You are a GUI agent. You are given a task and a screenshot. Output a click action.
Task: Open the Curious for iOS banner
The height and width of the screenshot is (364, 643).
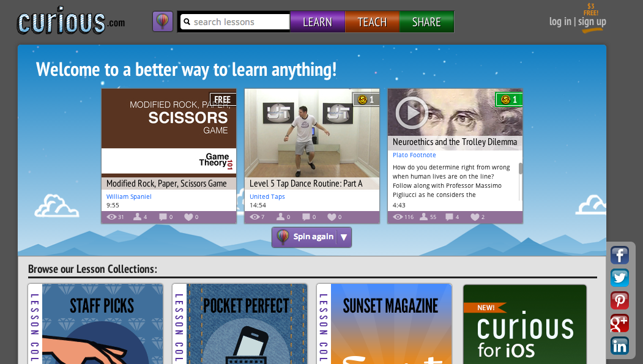tap(524, 324)
